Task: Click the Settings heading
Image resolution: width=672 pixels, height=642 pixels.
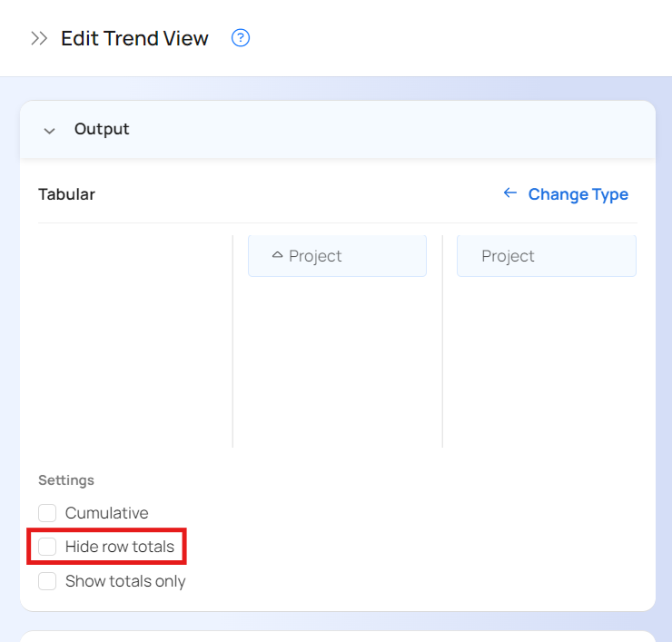Action: tap(65, 480)
